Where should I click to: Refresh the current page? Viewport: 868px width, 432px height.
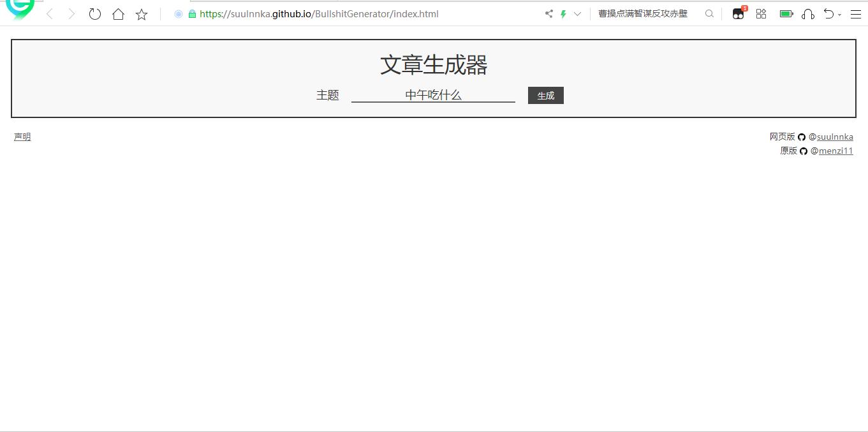[94, 13]
